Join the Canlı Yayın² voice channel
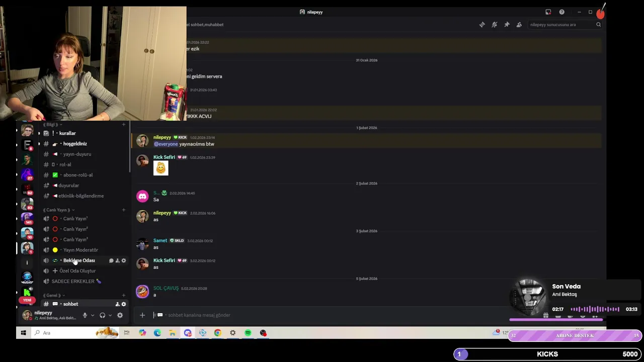The width and height of the screenshot is (644, 362). 85,229
